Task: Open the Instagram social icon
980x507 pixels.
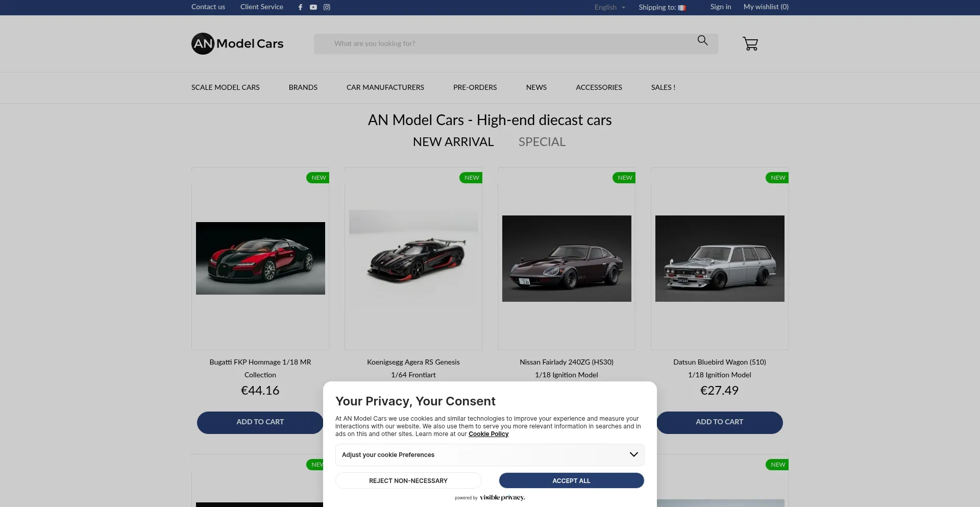Action: point(327,7)
